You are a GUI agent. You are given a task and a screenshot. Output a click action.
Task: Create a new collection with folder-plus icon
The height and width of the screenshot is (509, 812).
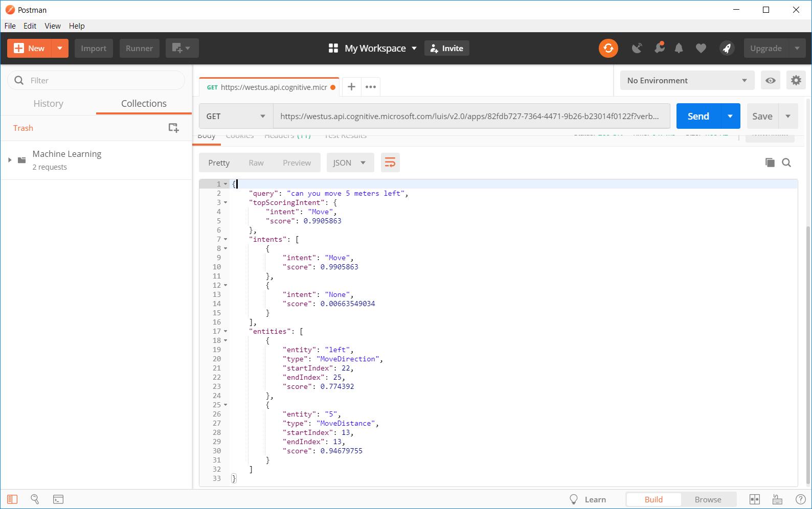pos(174,128)
